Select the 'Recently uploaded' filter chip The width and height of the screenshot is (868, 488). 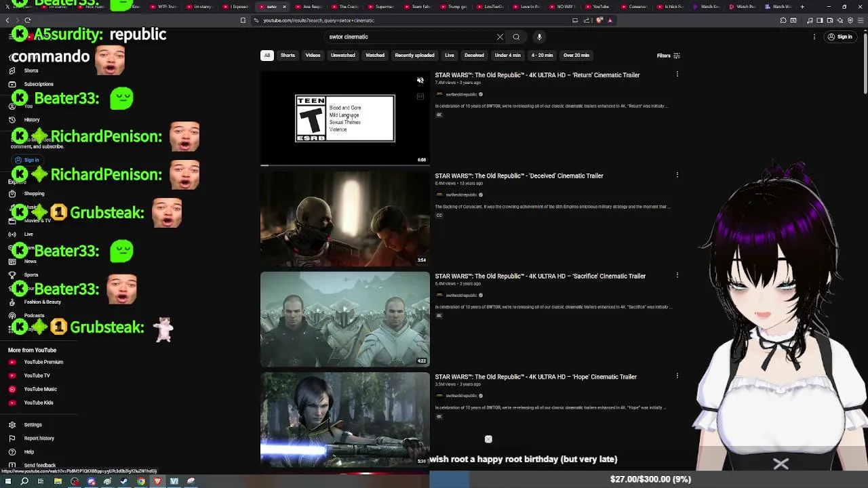pyautogui.click(x=414, y=56)
